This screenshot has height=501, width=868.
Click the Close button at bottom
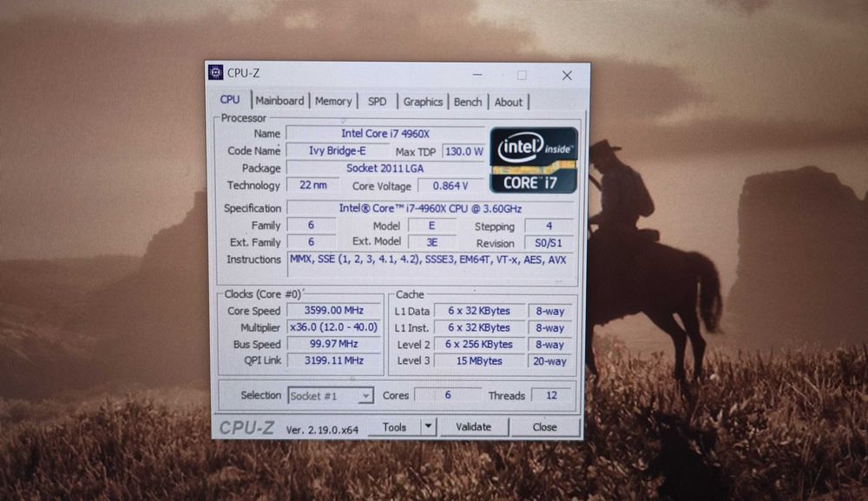545,427
